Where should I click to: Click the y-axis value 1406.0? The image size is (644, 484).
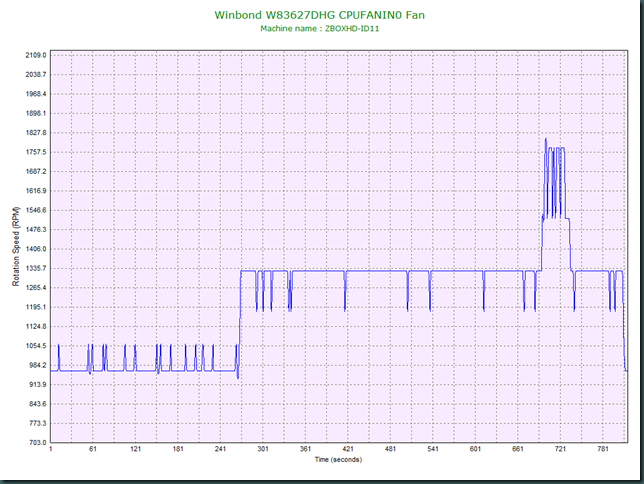pos(36,249)
